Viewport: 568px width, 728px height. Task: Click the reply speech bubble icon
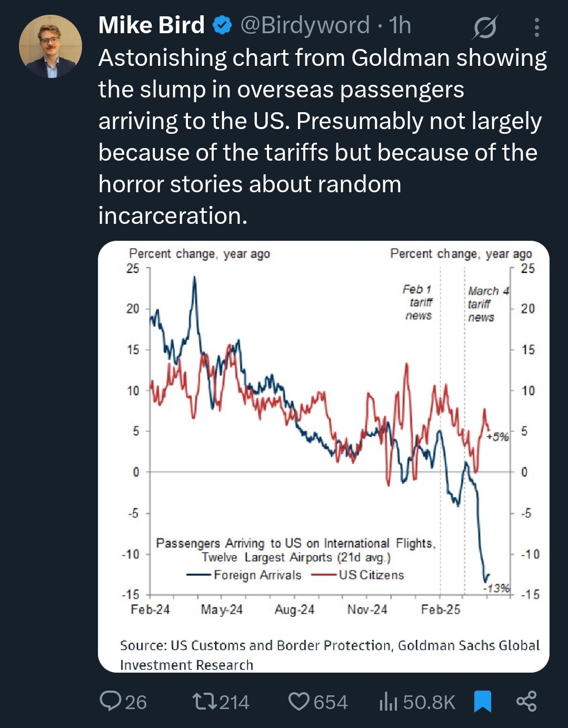click(x=110, y=702)
